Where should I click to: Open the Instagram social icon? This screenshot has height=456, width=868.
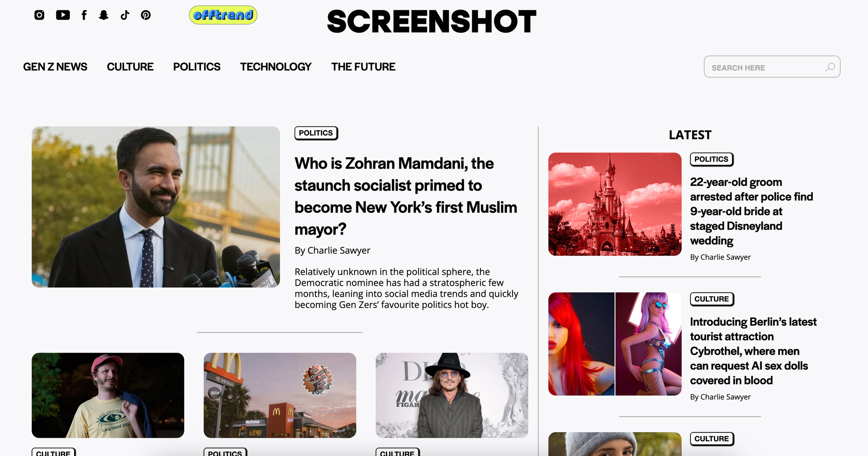coord(39,15)
